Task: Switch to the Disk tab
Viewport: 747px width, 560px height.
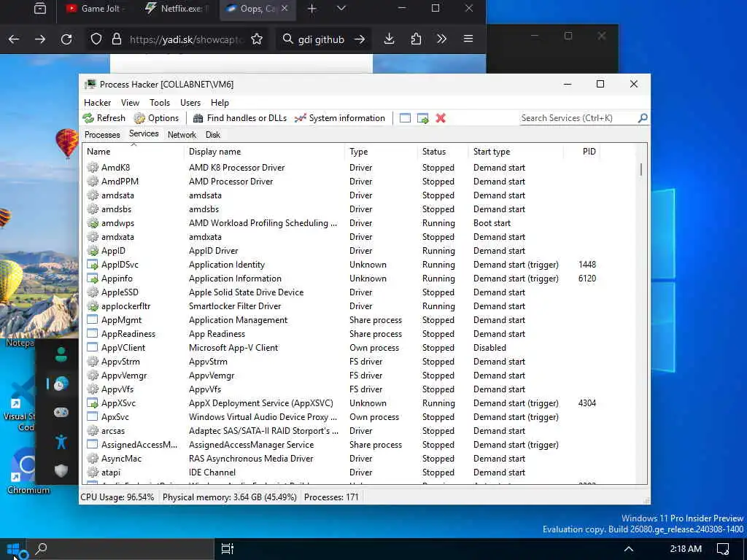Action: point(213,135)
